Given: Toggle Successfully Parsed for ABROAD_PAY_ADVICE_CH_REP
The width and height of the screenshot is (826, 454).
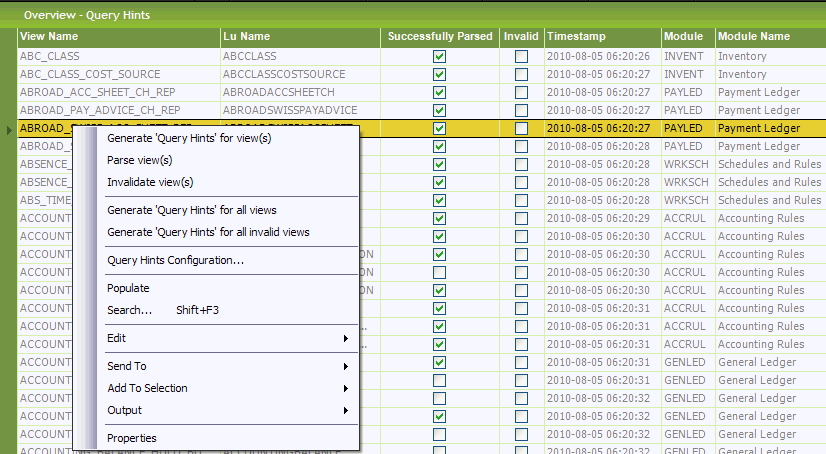Looking at the screenshot, I should point(439,111).
